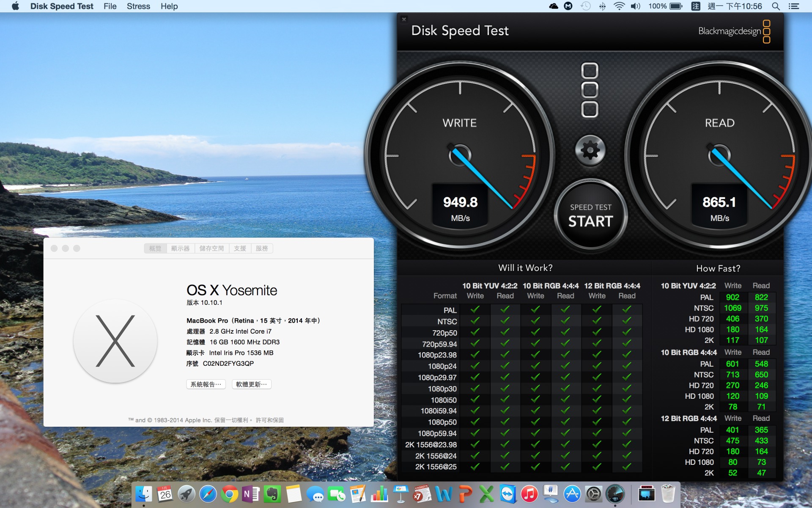Click the Blackmagicdesign logo
The height and width of the screenshot is (508, 812).
[734, 31]
